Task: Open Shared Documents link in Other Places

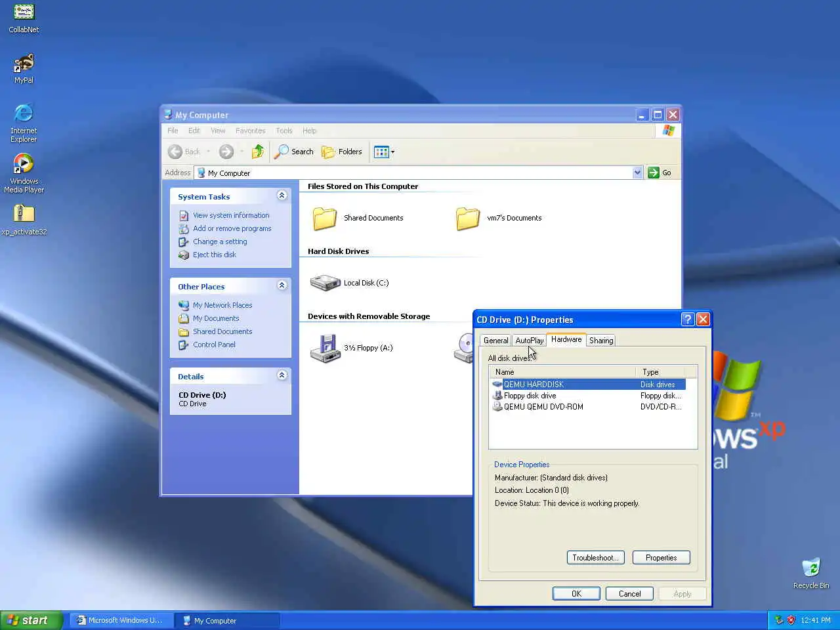Action: coord(222,331)
